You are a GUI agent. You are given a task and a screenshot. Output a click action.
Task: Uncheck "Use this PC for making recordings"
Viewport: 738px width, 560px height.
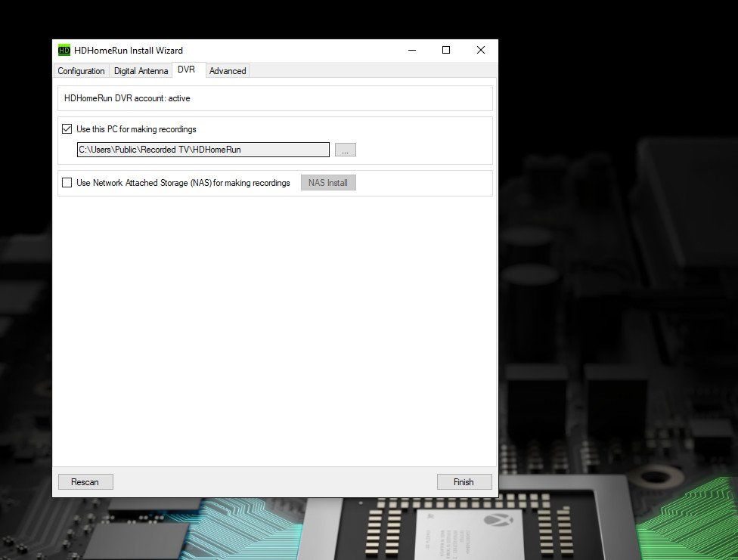point(66,128)
